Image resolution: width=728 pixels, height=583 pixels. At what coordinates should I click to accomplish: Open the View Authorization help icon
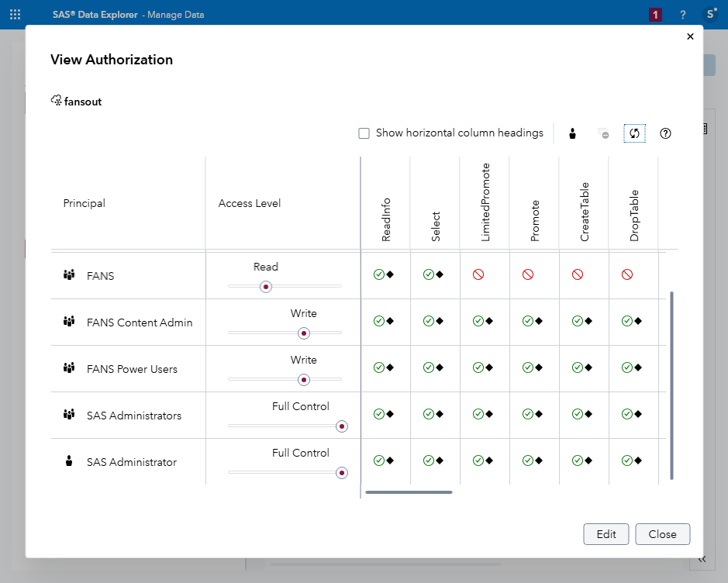click(x=665, y=133)
